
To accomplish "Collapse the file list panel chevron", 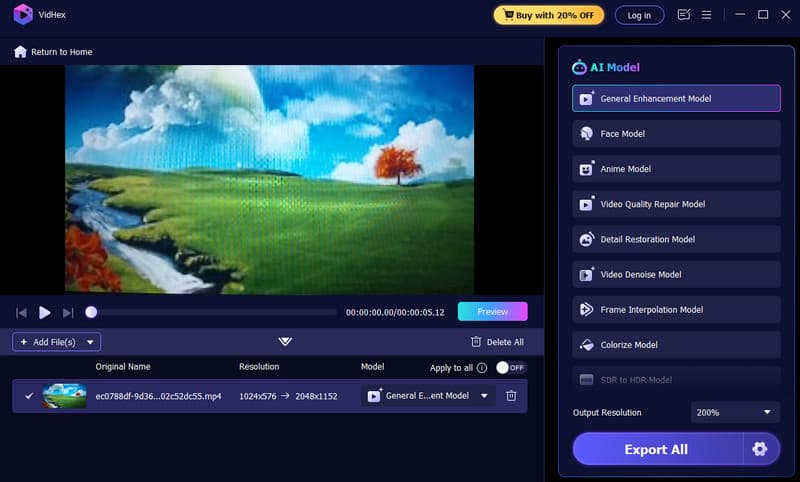I will tap(285, 341).
